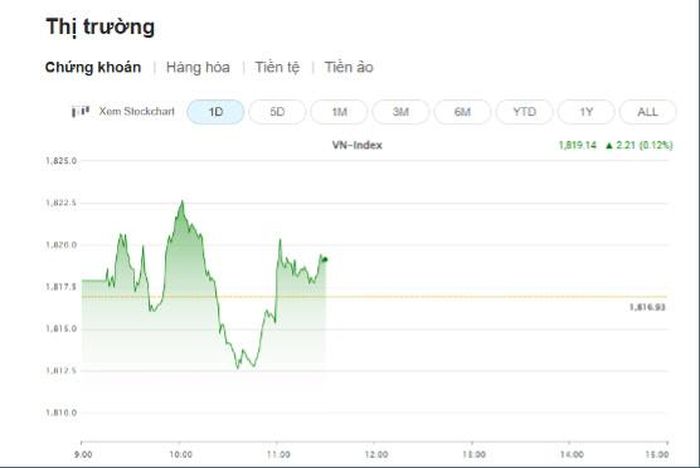Open the Tiền ảo tab

349,67
